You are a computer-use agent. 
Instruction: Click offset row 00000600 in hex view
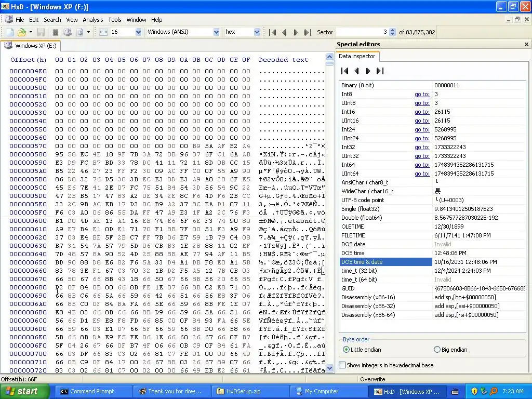click(x=28, y=221)
